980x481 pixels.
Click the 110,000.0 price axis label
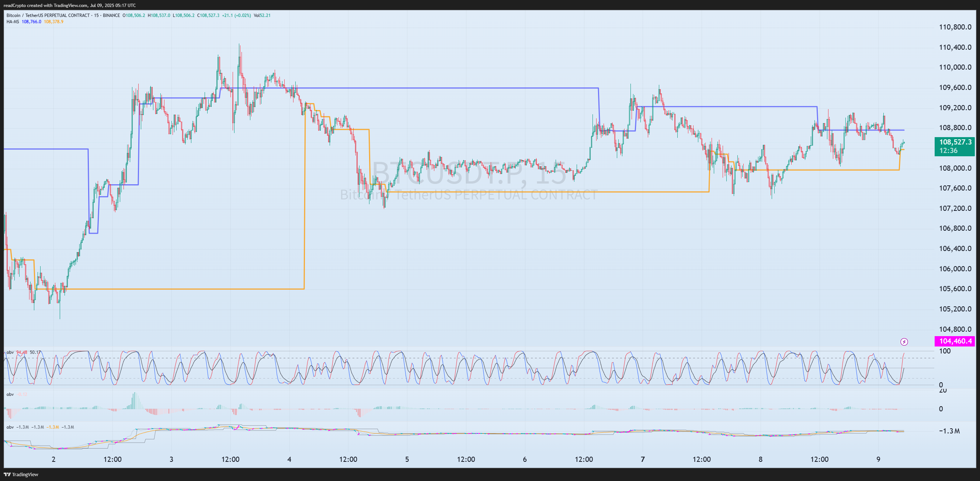coord(955,67)
